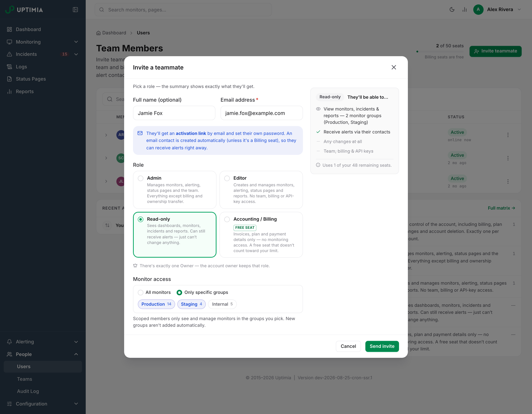Open the stats bar chart icon
This screenshot has height=414, width=532.
[x=465, y=9]
